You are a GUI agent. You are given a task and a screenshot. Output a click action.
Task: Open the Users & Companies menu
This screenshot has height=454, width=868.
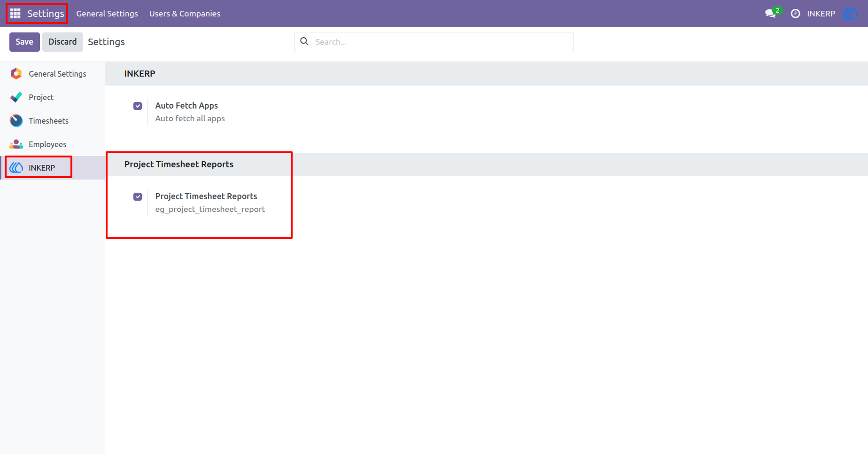(x=185, y=14)
